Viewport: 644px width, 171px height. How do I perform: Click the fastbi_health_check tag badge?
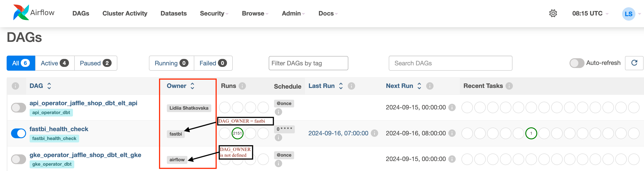click(54, 138)
